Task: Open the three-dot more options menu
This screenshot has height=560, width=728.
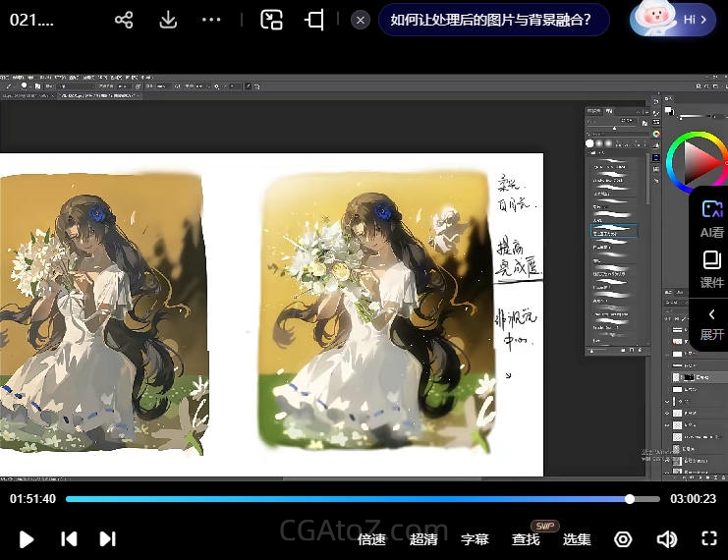Action: point(211,20)
